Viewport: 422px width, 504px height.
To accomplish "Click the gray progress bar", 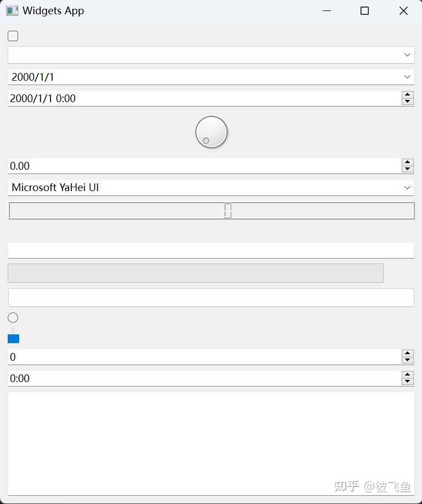I will [x=195, y=273].
